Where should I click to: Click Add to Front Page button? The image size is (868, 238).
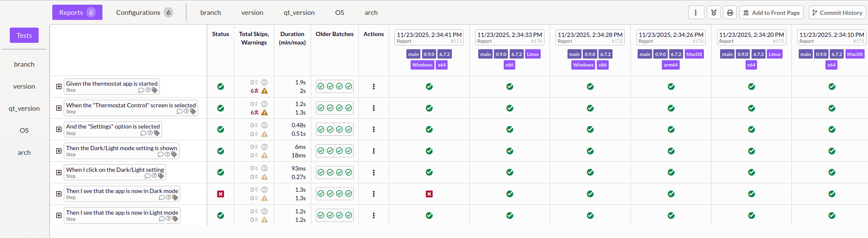771,13
